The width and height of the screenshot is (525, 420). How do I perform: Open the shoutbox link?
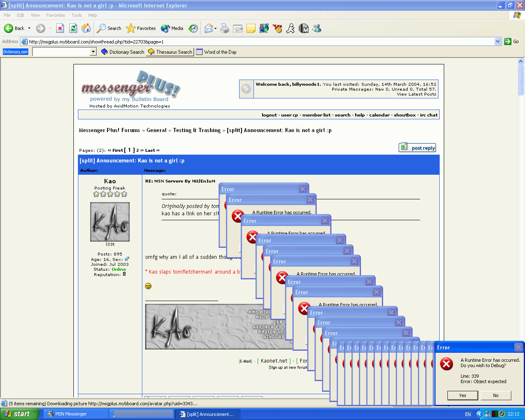pyautogui.click(x=405, y=115)
